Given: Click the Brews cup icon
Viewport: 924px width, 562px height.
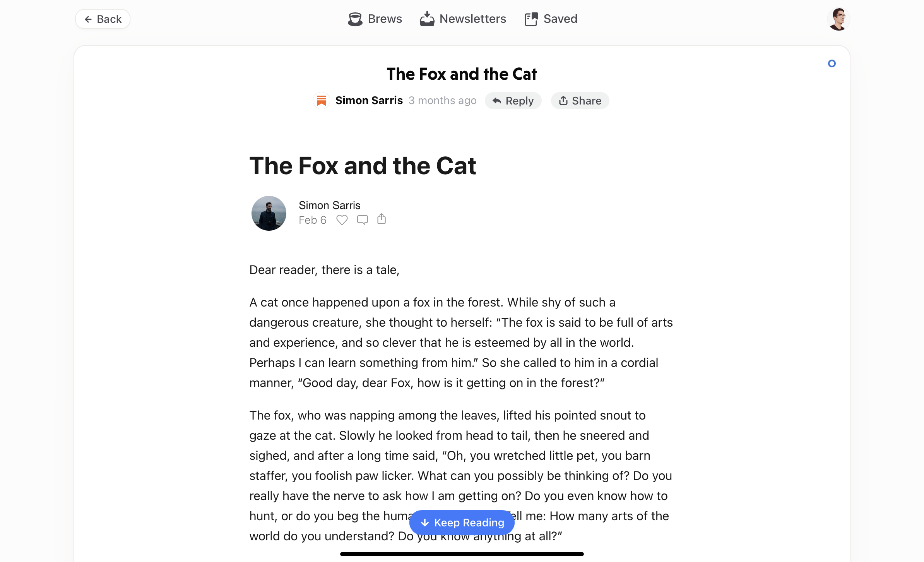Looking at the screenshot, I should pos(355,19).
